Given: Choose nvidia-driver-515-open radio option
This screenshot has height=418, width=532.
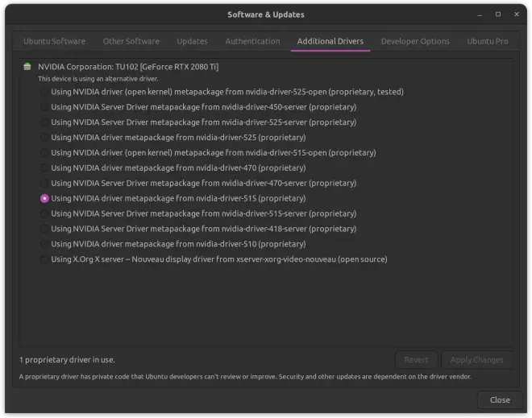Looking at the screenshot, I should pyautogui.click(x=44, y=153).
